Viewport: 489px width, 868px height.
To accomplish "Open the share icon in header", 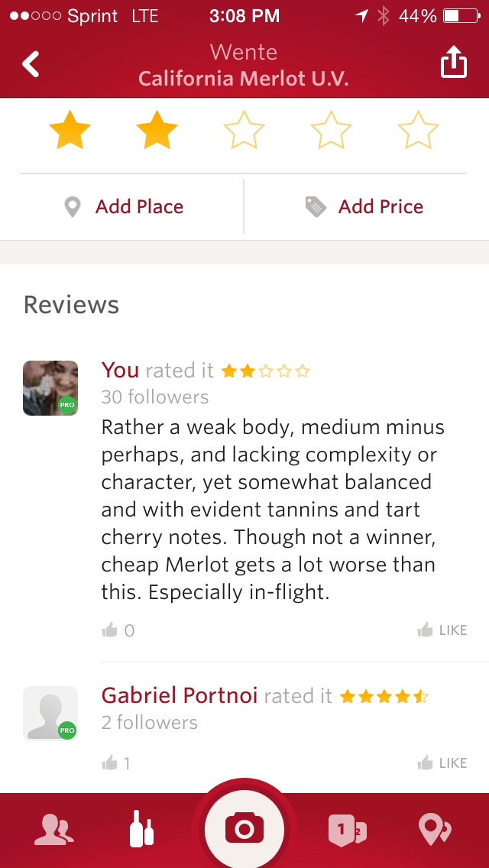I will pyautogui.click(x=453, y=63).
